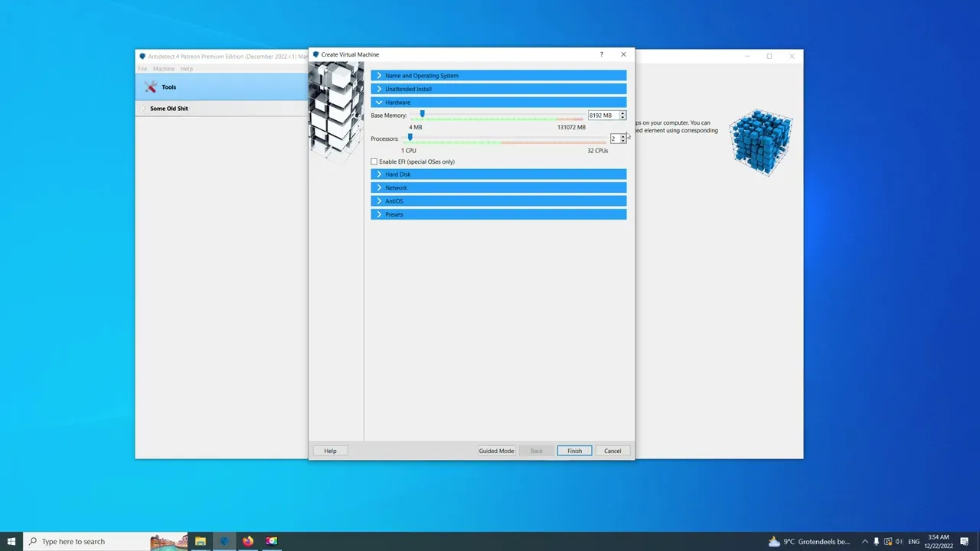Click the Cancel button
The height and width of the screenshot is (551, 980).
pos(612,451)
